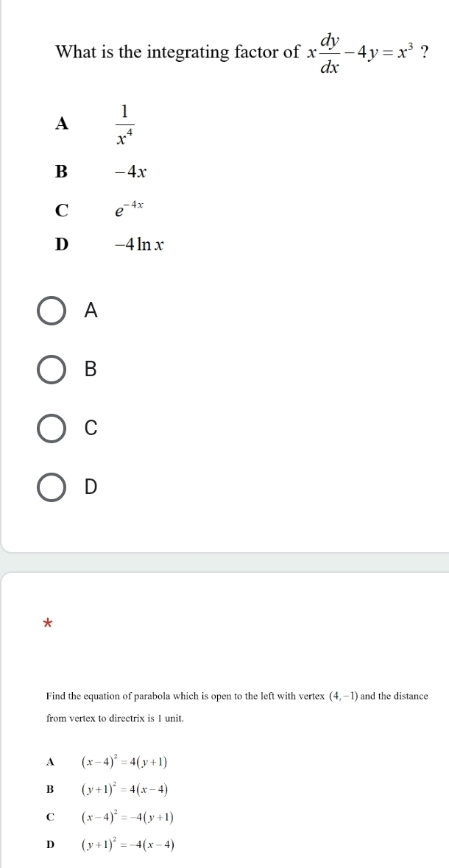Select radio button for answer A
The height and width of the screenshot is (868, 449).
[51, 311]
